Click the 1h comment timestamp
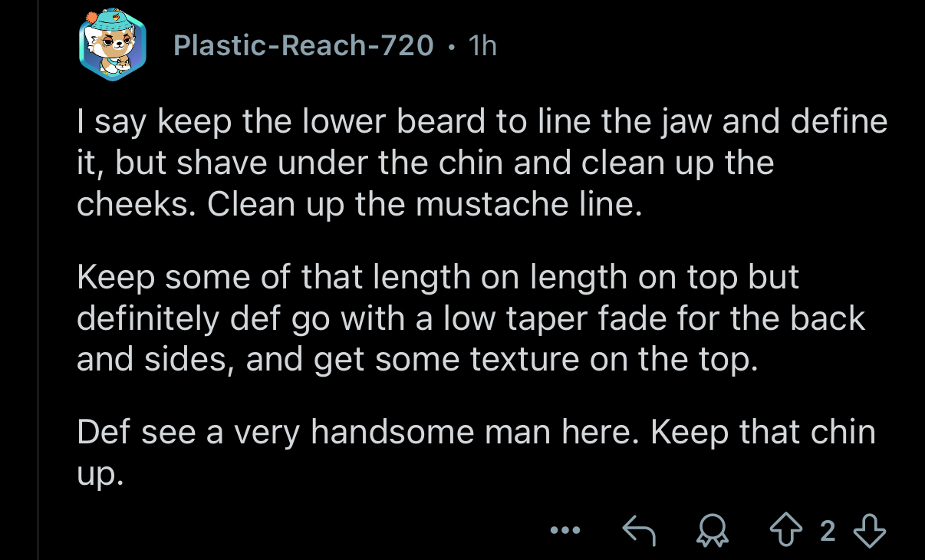 tap(482, 46)
